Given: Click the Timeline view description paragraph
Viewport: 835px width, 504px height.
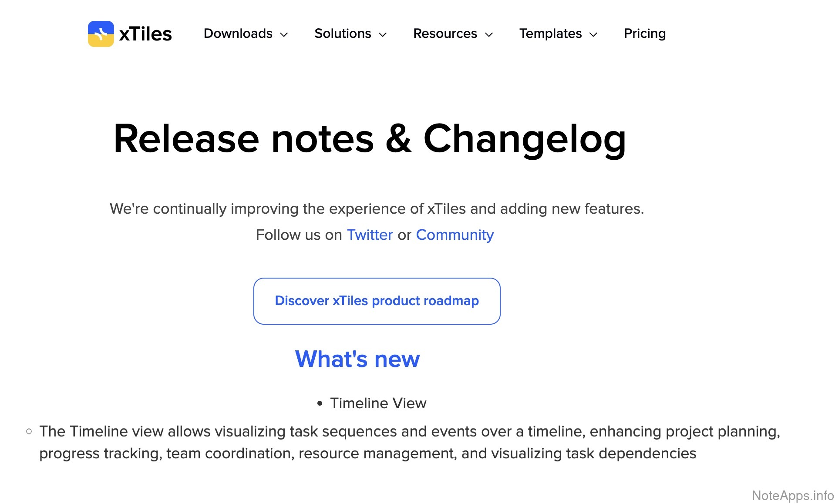Looking at the screenshot, I should pos(409,442).
